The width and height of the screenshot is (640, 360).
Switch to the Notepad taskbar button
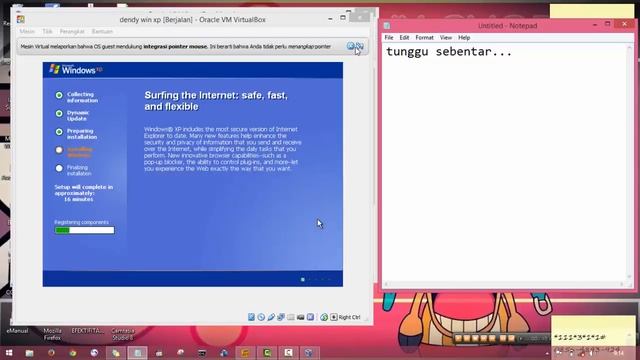(x=138, y=353)
